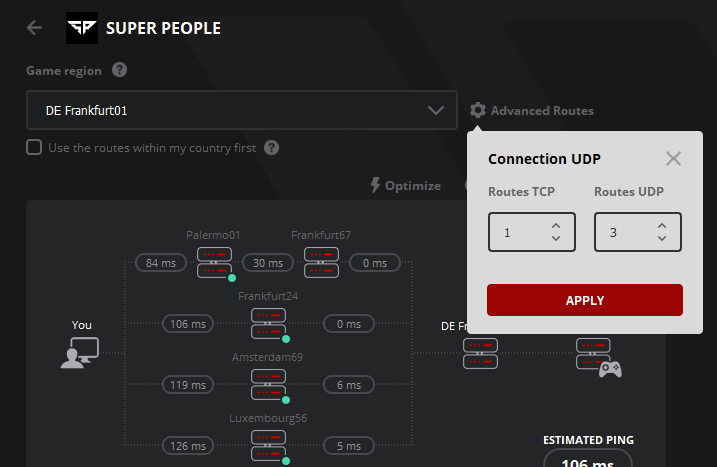
Task: Click the Game region label
Action: coord(64,71)
